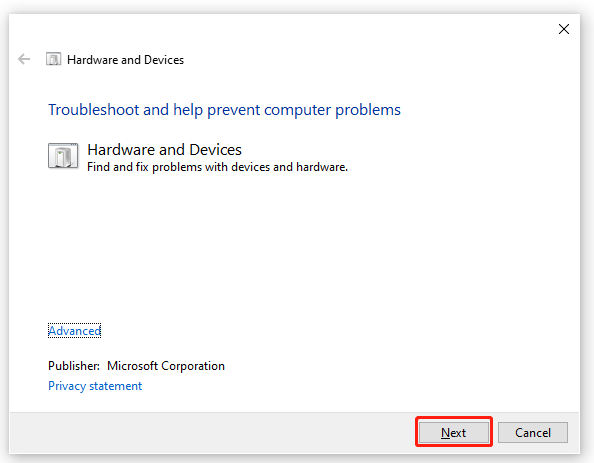The image size is (594, 463).
Task: Select the large Hardware and Devices item title
Action: pyautogui.click(x=164, y=150)
